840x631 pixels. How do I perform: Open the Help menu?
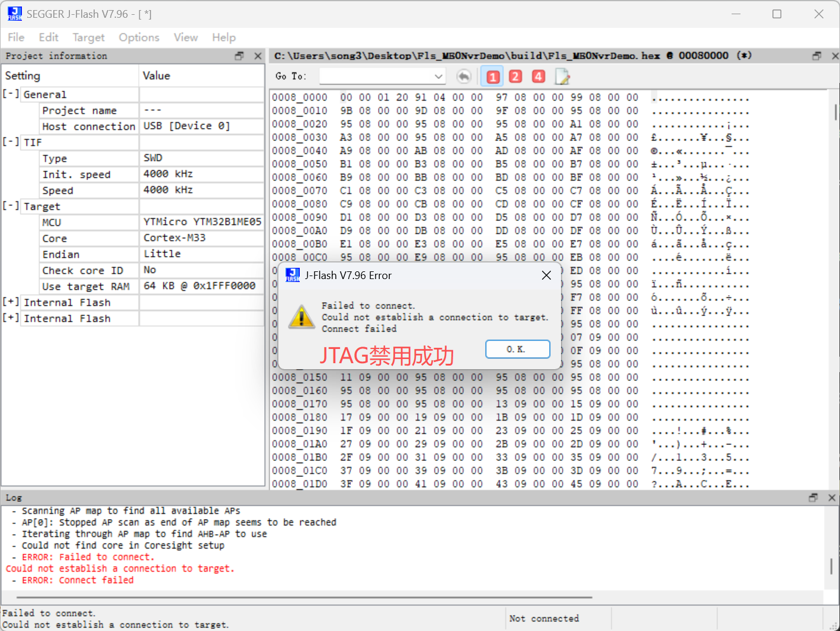pos(224,37)
